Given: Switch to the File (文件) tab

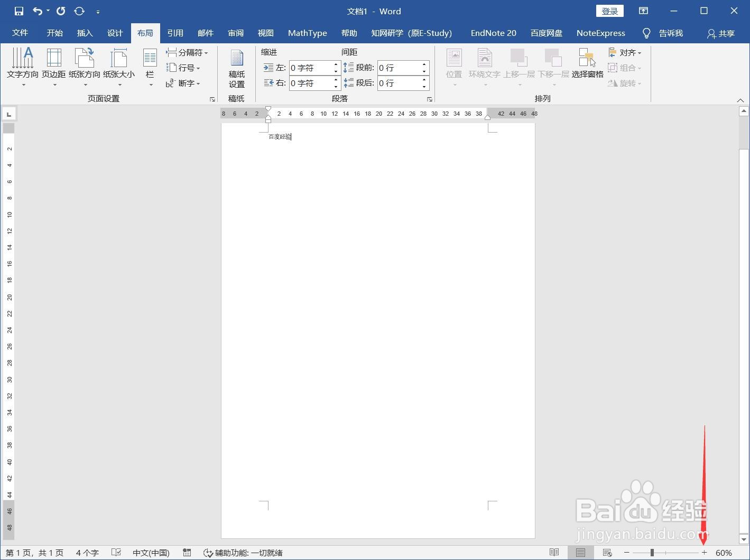Looking at the screenshot, I should click(x=20, y=33).
